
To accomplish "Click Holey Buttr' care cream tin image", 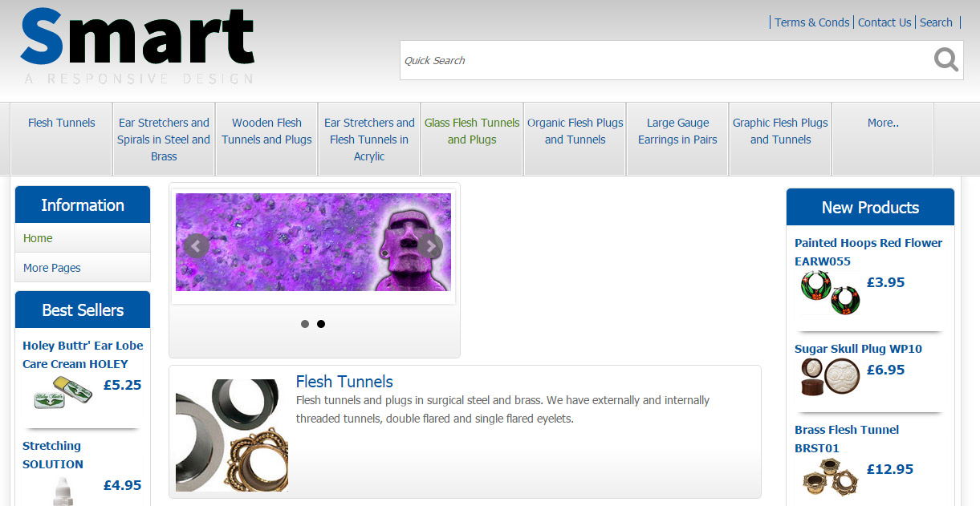I will click(63, 394).
